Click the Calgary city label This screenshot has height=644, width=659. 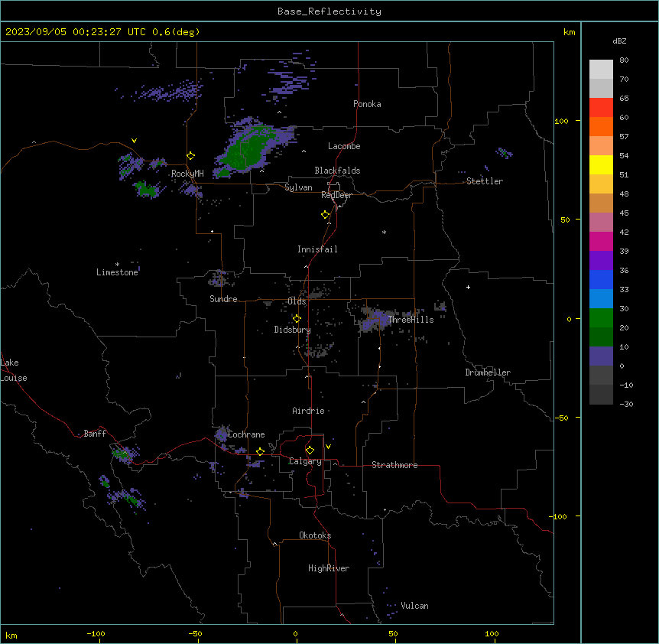tap(305, 461)
